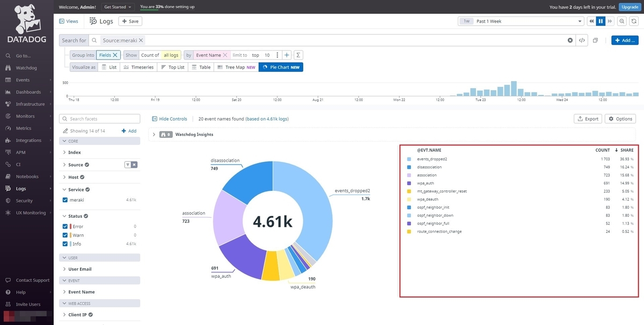Switch visualization to Tree Map

(x=236, y=67)
